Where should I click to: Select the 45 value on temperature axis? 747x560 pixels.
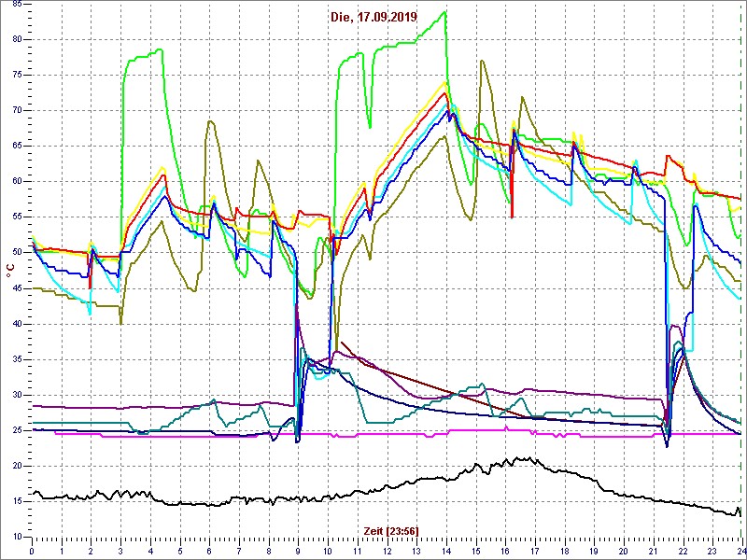click(16, 288)
